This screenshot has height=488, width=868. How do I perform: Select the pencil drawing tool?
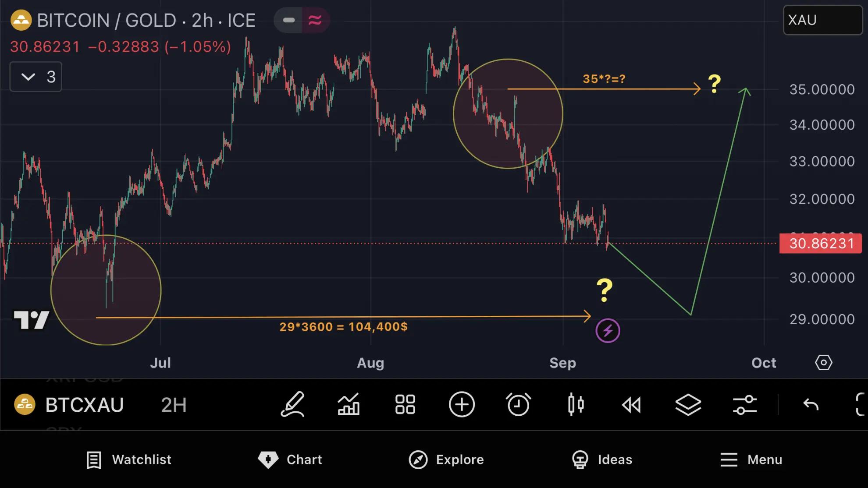292,404
